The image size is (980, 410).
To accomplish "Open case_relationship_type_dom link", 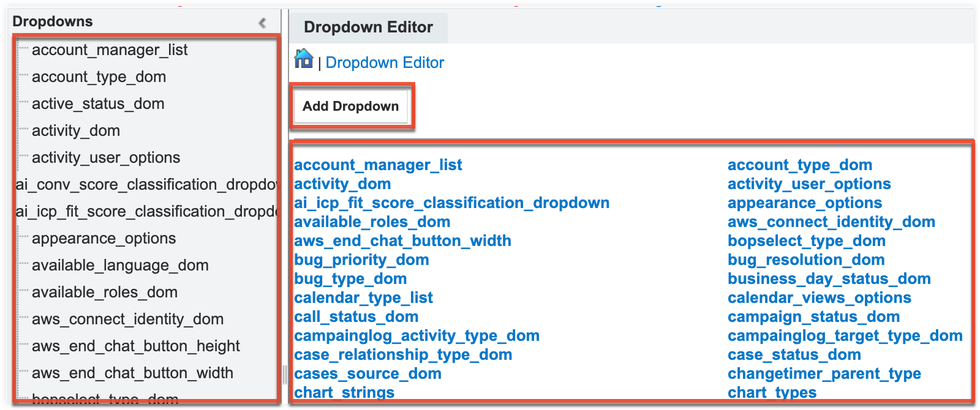I will pyautogui.click(x=403, y=355).
